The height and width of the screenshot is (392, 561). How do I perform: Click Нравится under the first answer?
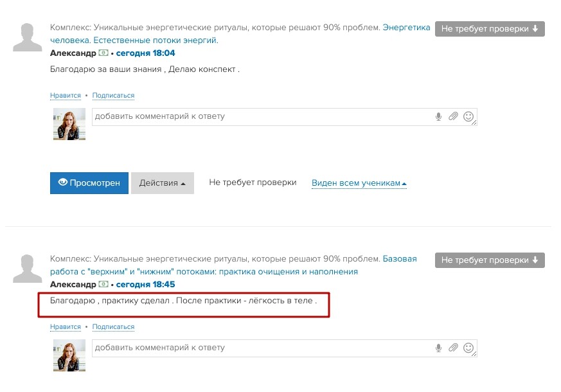66,96
